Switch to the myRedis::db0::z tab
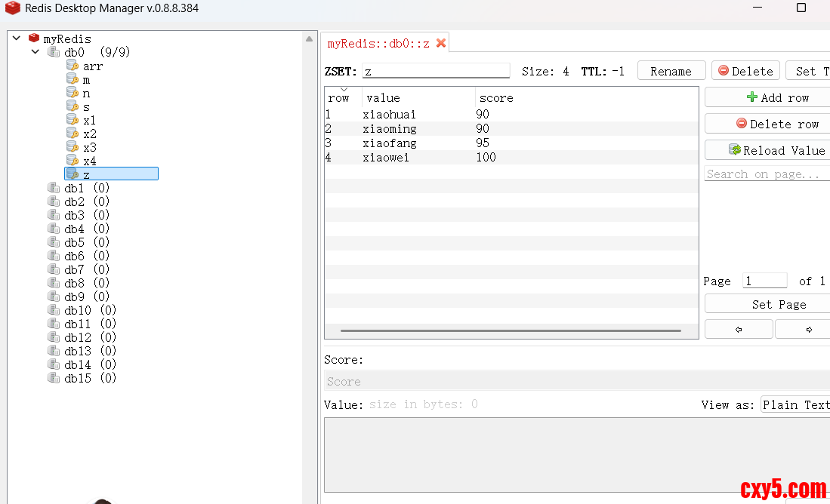 point(378,44)
